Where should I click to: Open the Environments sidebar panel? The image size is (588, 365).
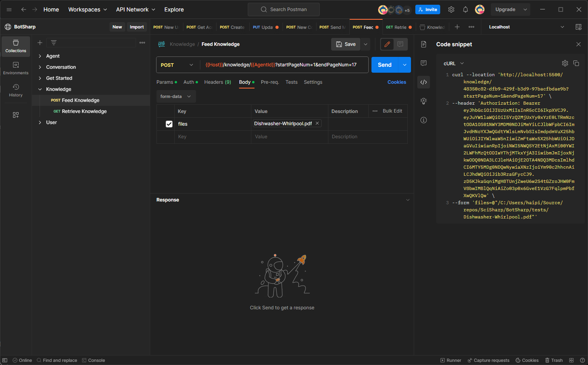coord(16,68)
